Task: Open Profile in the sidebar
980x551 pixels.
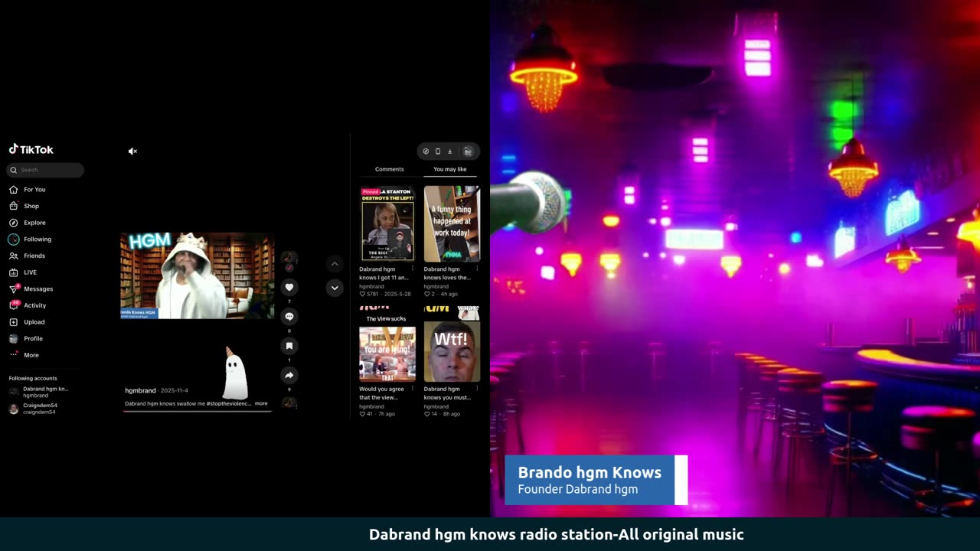Action: click(26, 338)
